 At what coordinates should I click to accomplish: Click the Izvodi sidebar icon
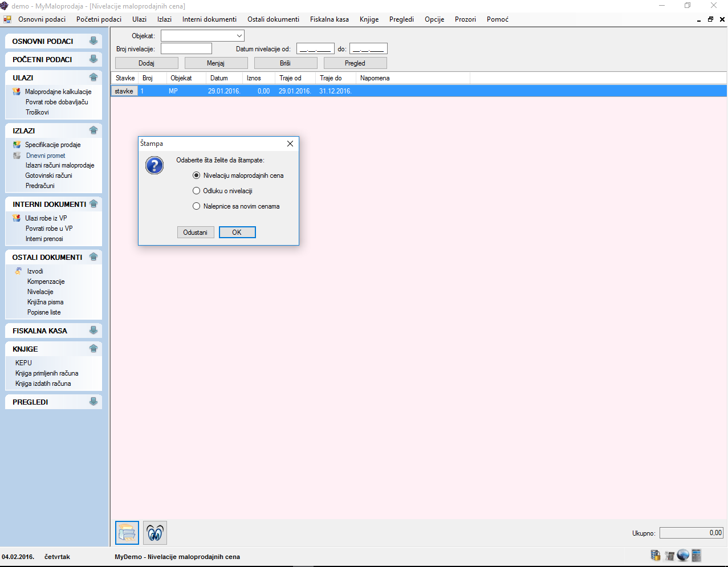click(x=18, y=271)
